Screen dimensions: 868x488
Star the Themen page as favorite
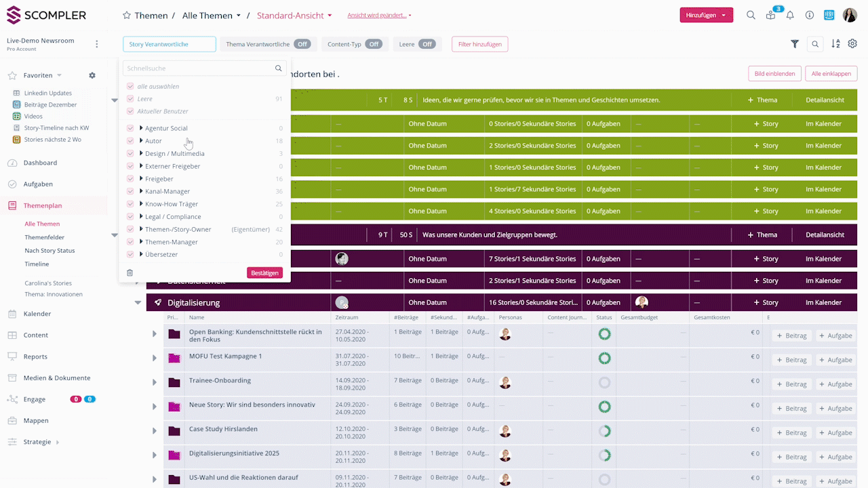coord(126,15)
